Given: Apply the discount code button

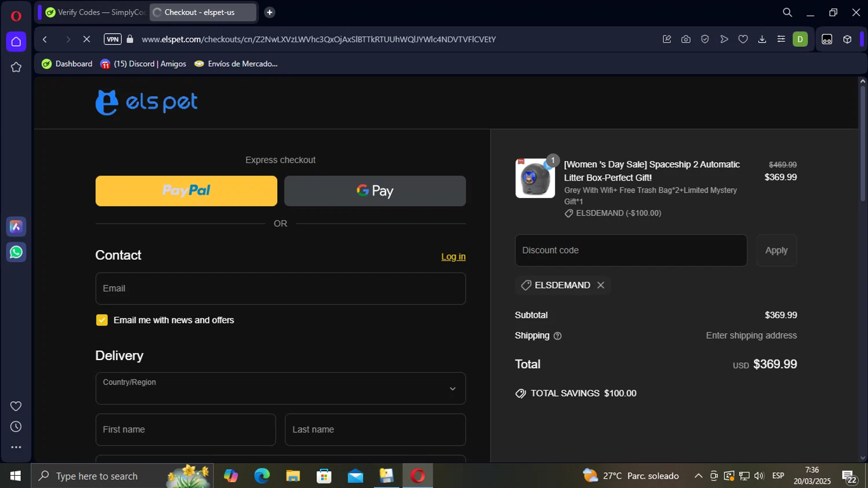Looking at the screenshot, I should point(777,250).
